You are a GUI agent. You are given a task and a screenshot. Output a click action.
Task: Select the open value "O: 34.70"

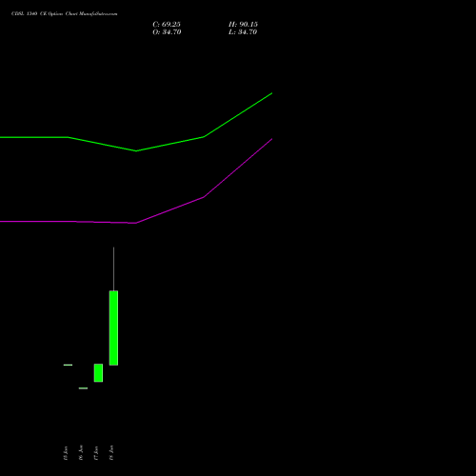[167, 32]
